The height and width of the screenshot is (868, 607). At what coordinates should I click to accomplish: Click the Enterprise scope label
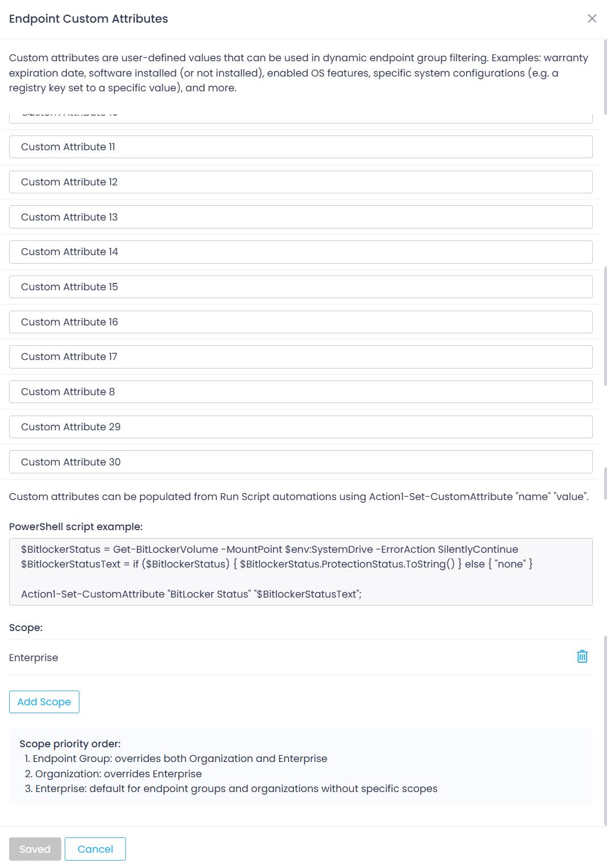pos(33,658)
